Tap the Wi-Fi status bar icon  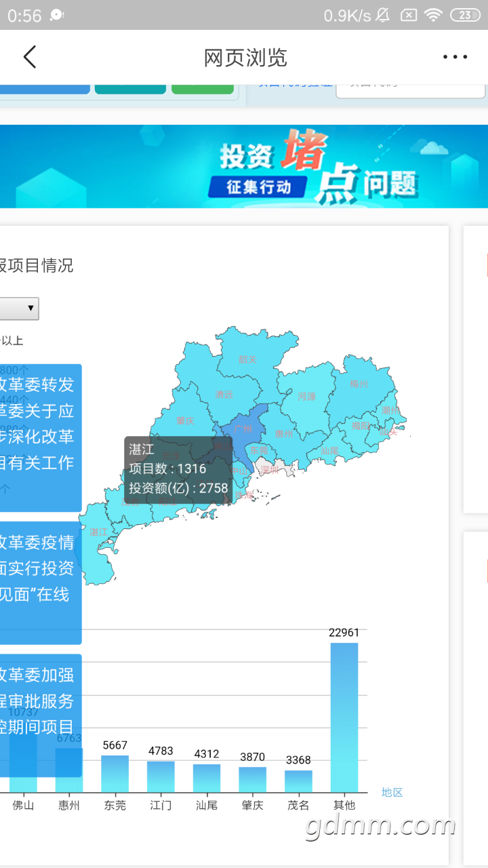click(432, 15)
